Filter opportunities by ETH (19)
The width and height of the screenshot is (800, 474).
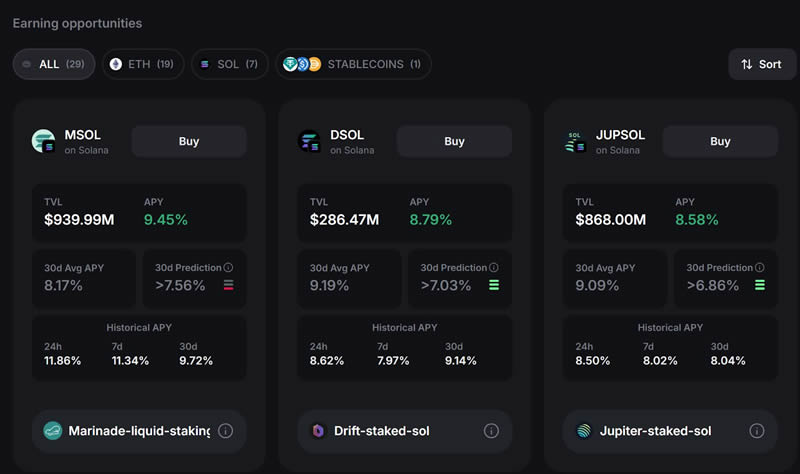point(141,64)
